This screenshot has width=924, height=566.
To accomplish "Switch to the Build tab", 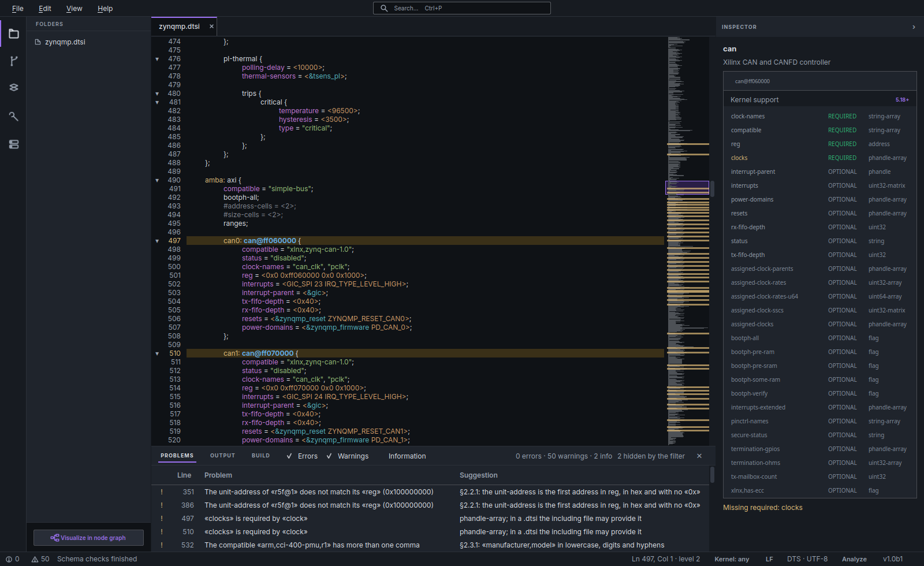I will 260,456.
